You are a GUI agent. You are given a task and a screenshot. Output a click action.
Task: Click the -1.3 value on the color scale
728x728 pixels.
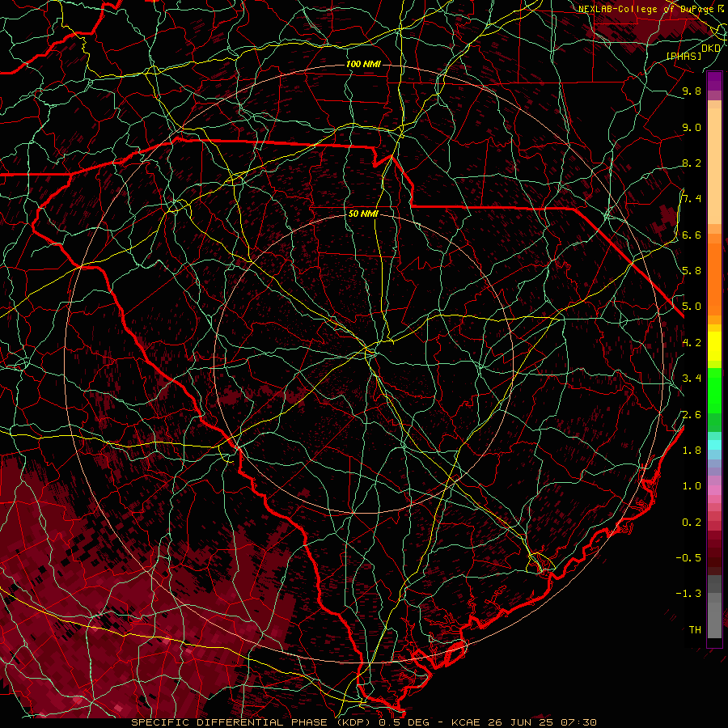tap(688, 594)
